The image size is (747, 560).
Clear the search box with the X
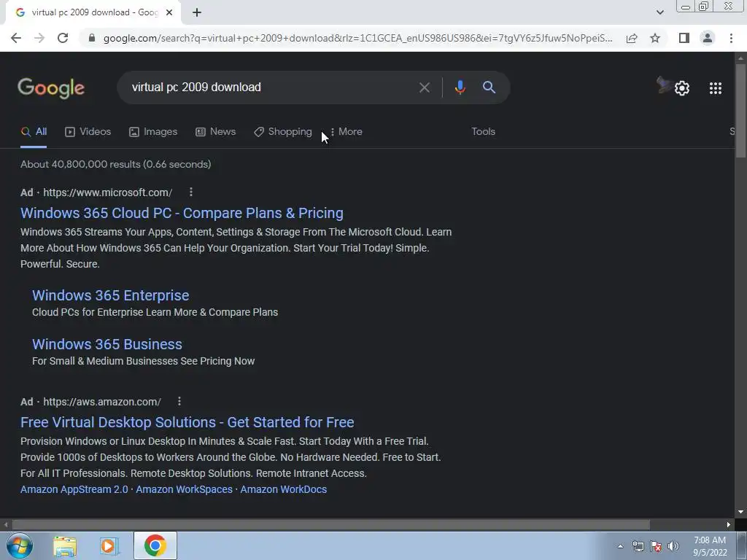coord(424,87)
